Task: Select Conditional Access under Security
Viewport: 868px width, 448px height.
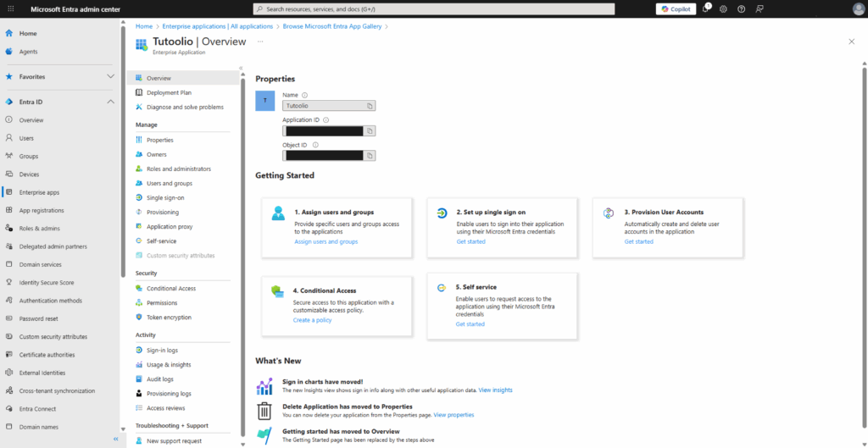Action: point(170,289)
